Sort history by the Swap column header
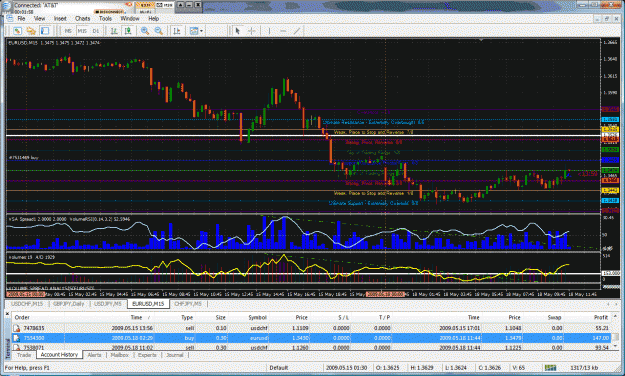 click(x=554, y=317)
